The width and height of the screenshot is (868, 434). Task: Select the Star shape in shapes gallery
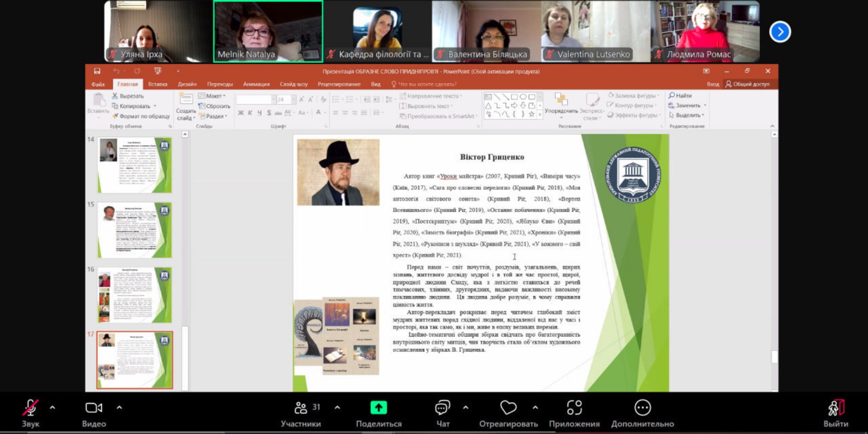[531, 115]
